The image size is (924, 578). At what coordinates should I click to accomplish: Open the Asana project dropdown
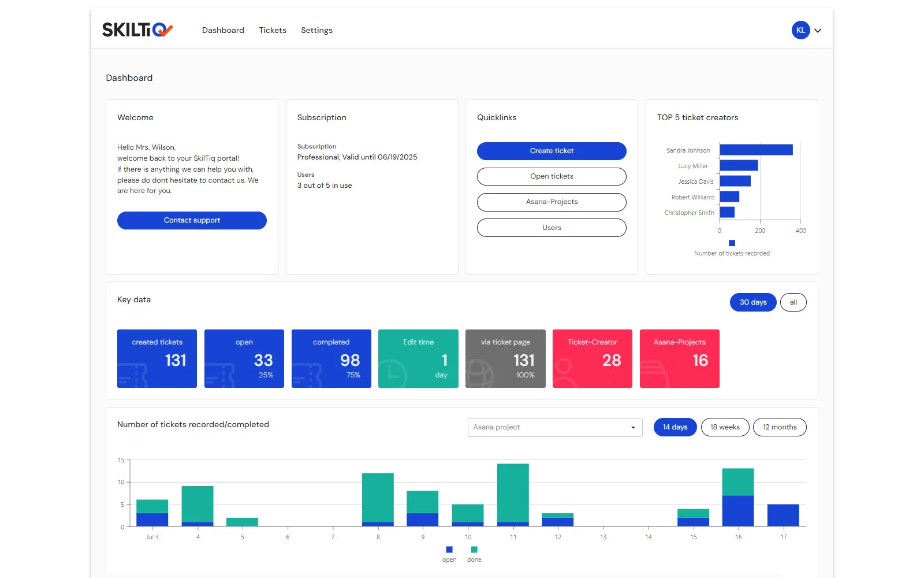555,427
